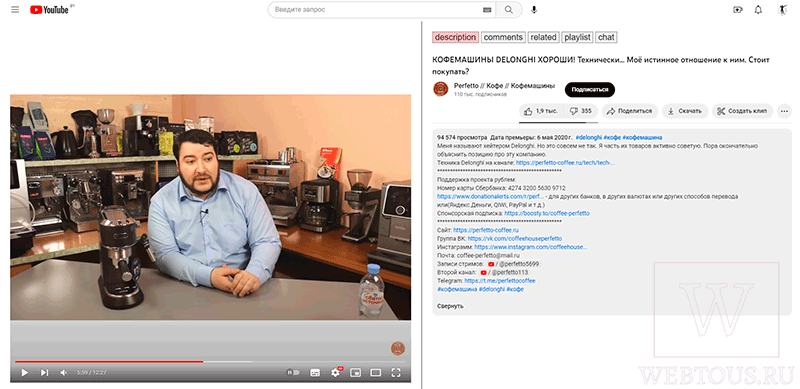The image size is (800, 389).
Task: Play the video
Action: point(24,373)
